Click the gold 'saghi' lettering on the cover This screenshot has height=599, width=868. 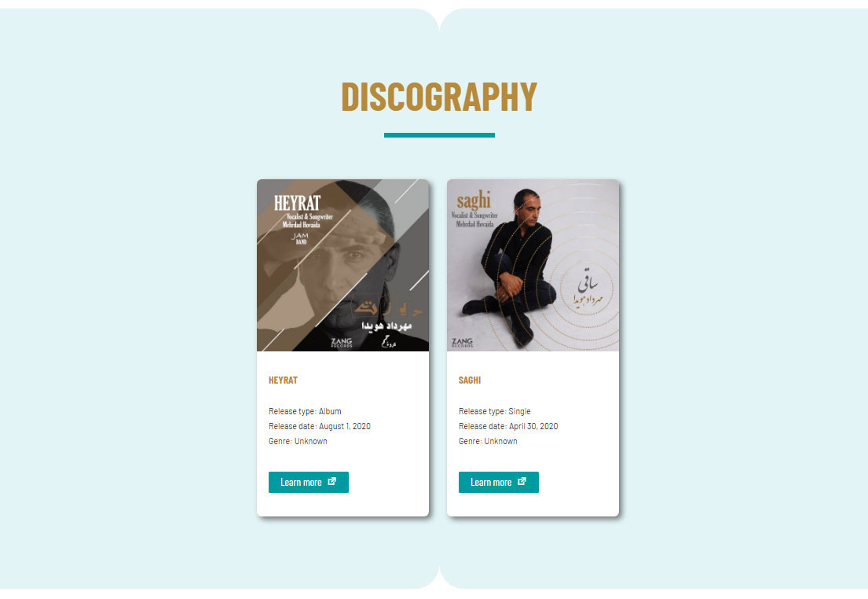click(474, 200)
